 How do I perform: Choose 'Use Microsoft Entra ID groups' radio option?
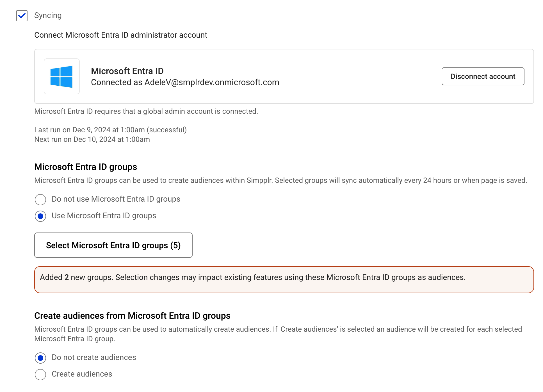40,216
